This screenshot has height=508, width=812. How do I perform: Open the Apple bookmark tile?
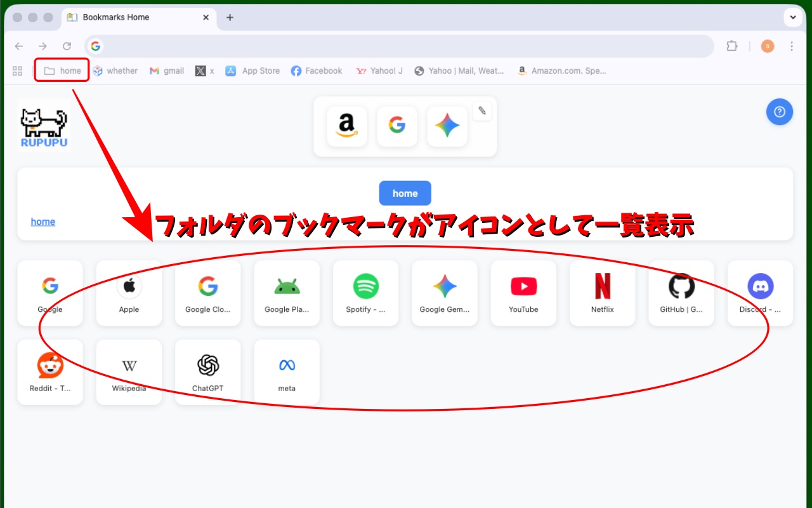129,293
